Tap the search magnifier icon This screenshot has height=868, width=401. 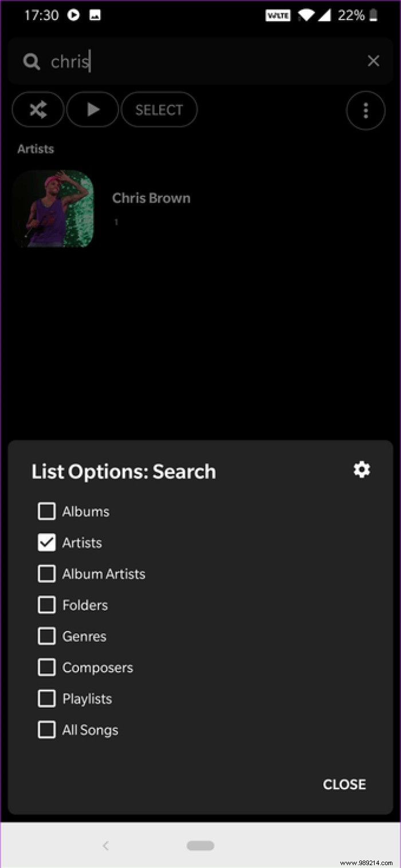click(x=32, y=62)
